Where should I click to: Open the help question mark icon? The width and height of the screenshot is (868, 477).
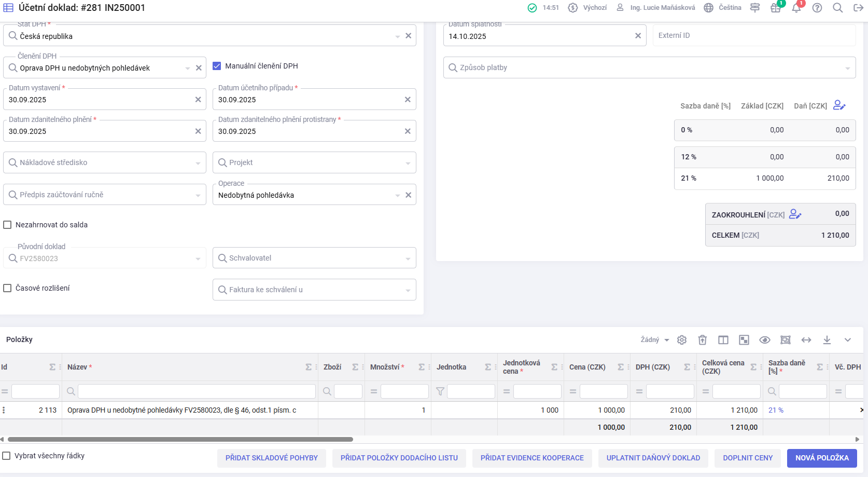[817, 8]
